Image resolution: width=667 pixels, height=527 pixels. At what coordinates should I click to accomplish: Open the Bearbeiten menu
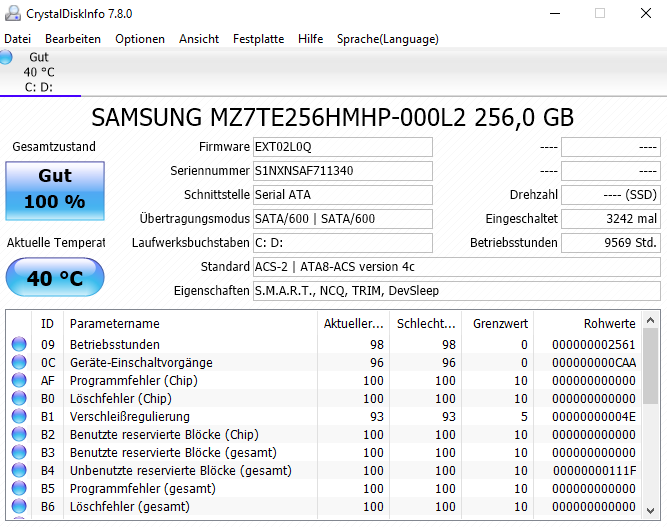coord(73,39)
